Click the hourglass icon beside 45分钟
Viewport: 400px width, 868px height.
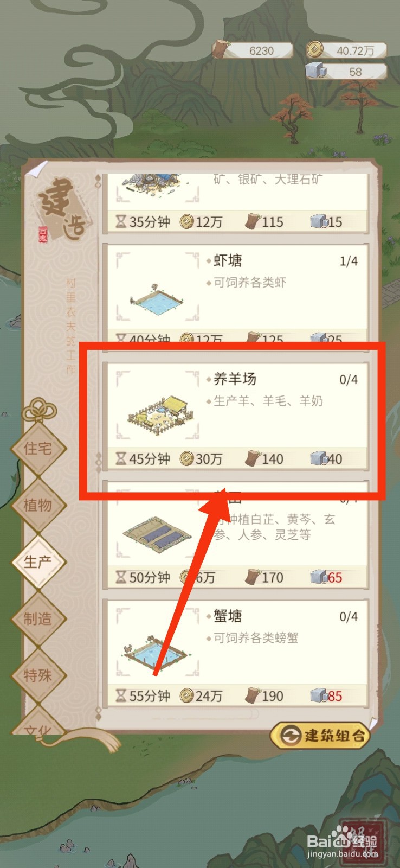[121, 459]
